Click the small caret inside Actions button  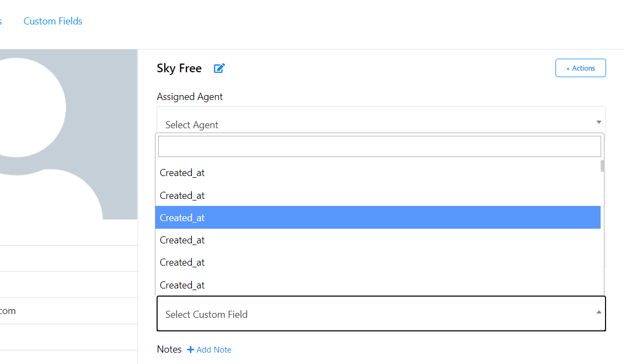(568, 68)
